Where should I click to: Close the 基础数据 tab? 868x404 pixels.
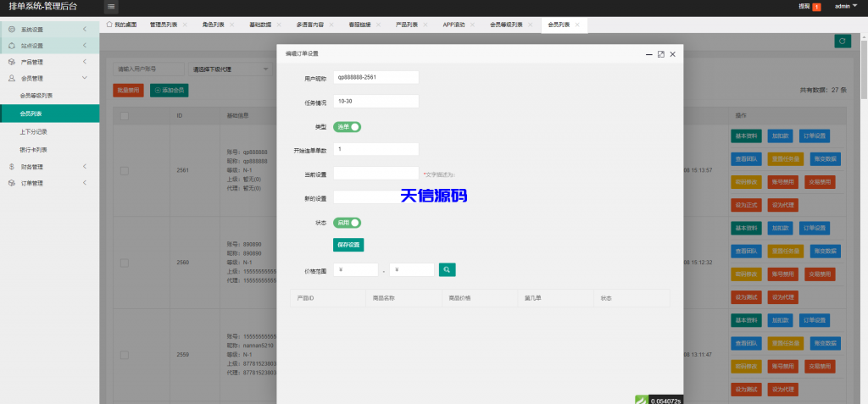278,25
